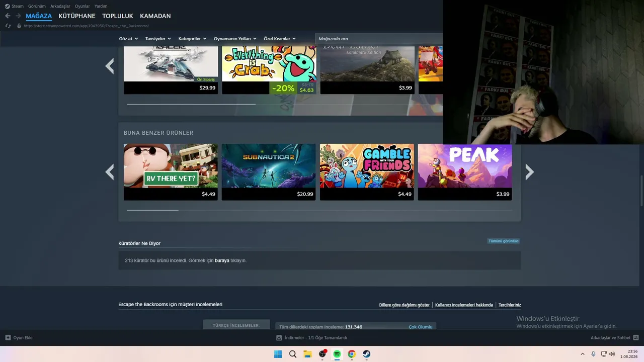Open Windows Search from the taskbar
644x362 pixels.
(x=293, y=354)
